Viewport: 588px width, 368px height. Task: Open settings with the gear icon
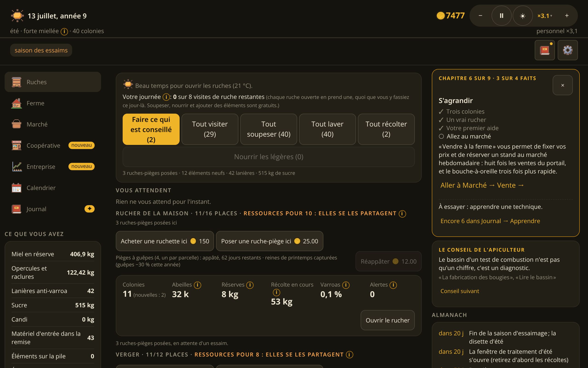(x=568, y=50)
